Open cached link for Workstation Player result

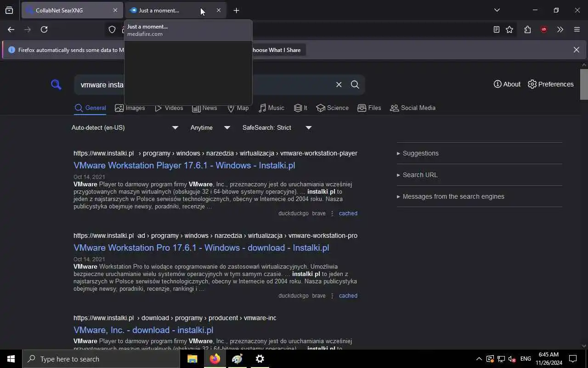348,213
